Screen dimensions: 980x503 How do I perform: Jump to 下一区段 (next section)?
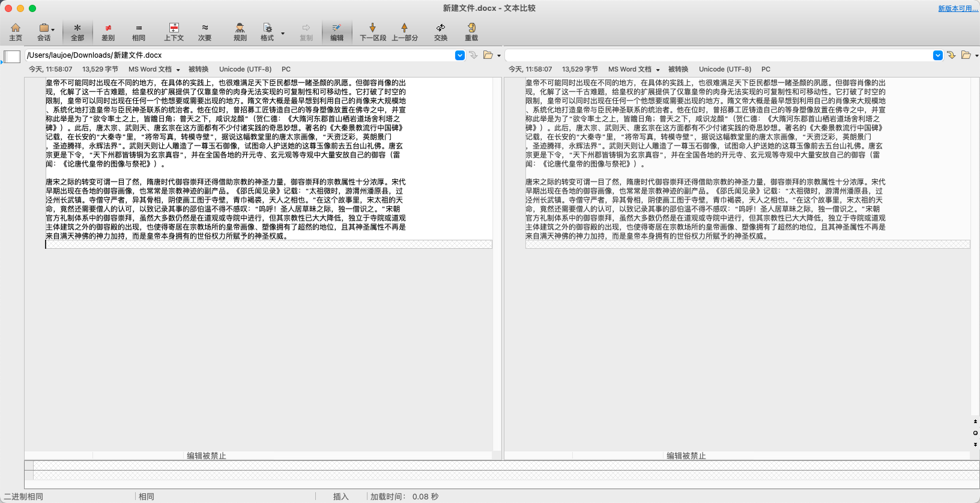pyautogui.click(x=372, y=32)
